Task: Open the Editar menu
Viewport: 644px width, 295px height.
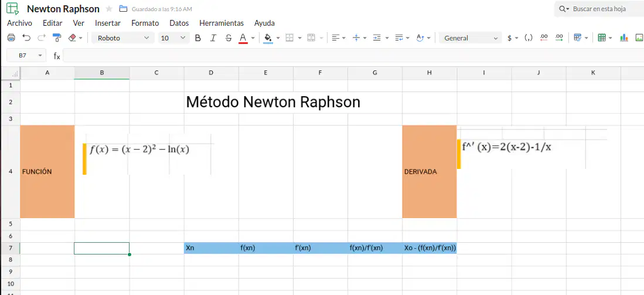Action: (x=52, y=23)
